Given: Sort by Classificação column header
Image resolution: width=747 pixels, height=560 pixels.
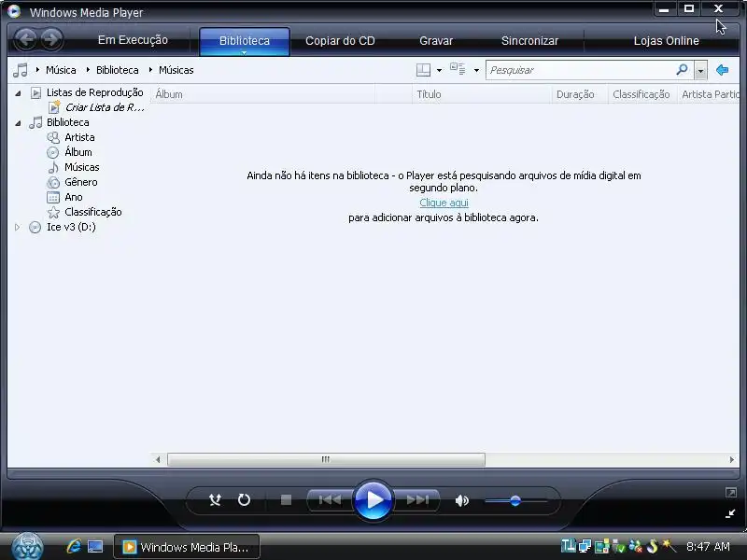Looking at the screenshot, I should 642,94.
